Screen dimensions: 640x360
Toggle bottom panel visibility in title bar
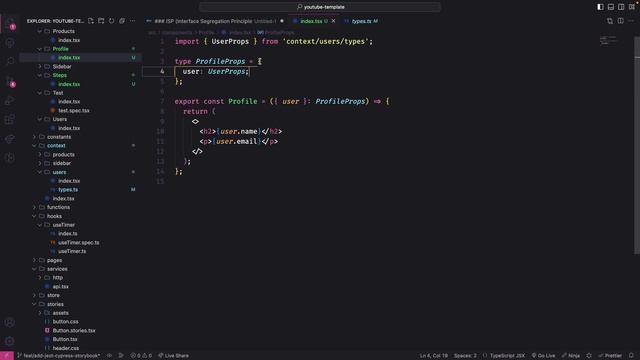[x=611, y=7]
